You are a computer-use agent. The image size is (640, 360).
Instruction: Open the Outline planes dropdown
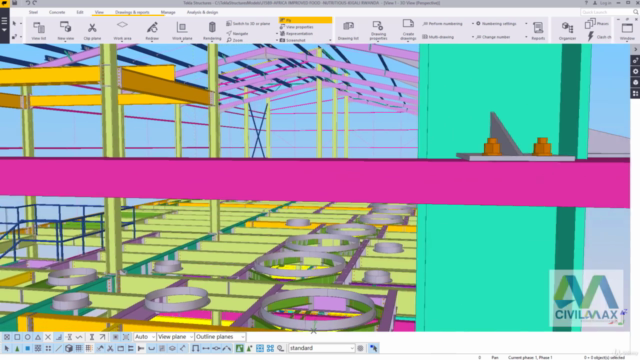coord(220,337)
